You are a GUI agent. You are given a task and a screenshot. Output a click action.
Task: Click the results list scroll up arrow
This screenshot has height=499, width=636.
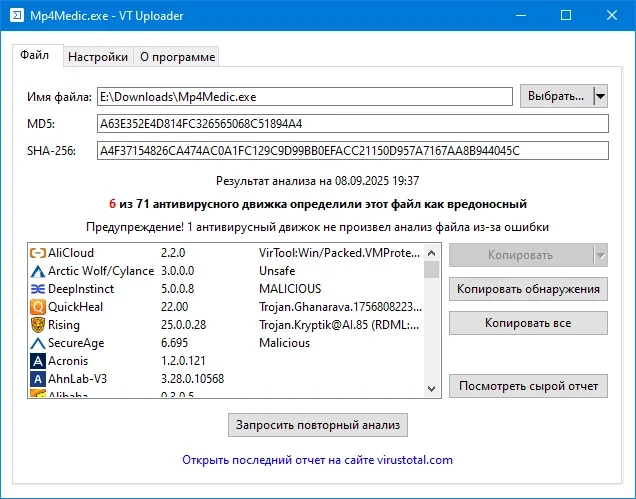(432, 253)
